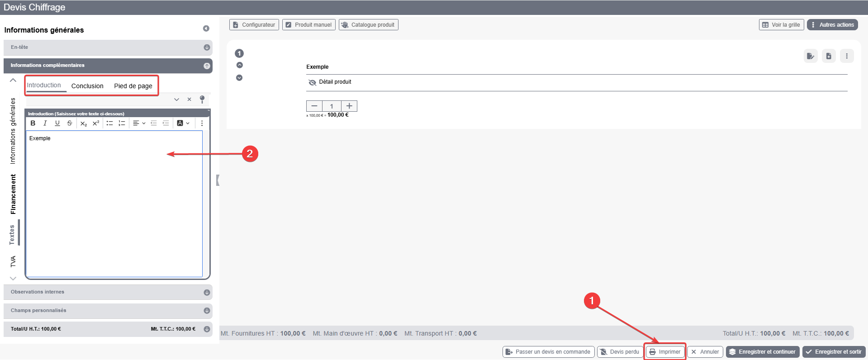868x360 pixels.
Task: Move the Exemple line down
Action: (x=240, y=78)
